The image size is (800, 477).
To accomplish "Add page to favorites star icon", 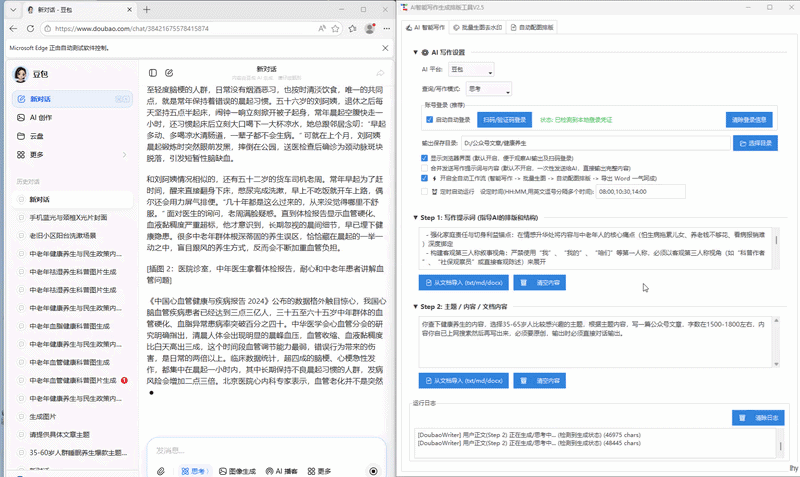I will (335, 29).
